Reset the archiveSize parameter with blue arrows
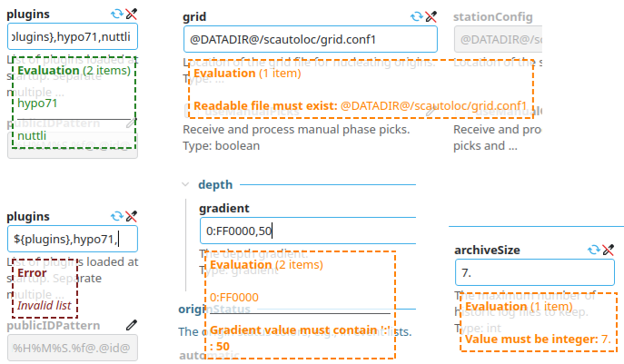The image size is (624, 364). pyautogui.click(x=594, y=250)
